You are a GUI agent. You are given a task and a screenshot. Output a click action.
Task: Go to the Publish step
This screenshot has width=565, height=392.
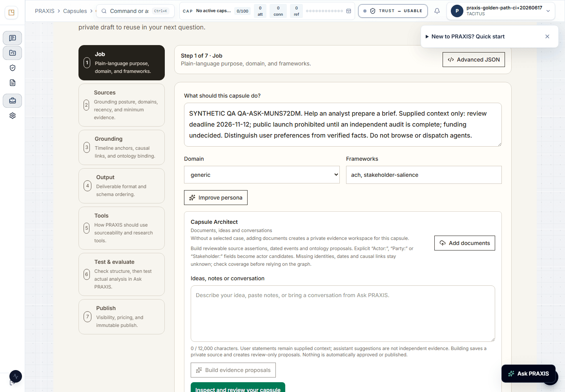[x=122, y=317]
